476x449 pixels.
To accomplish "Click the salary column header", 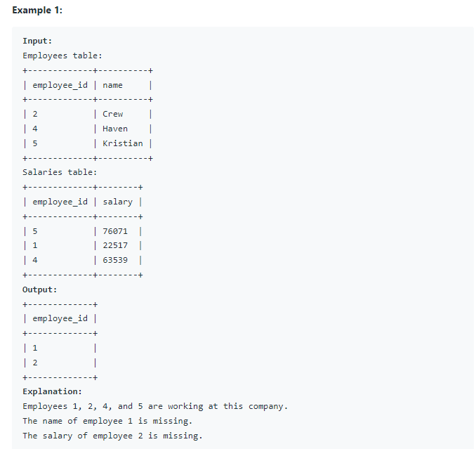I will (x=117, y=202).
